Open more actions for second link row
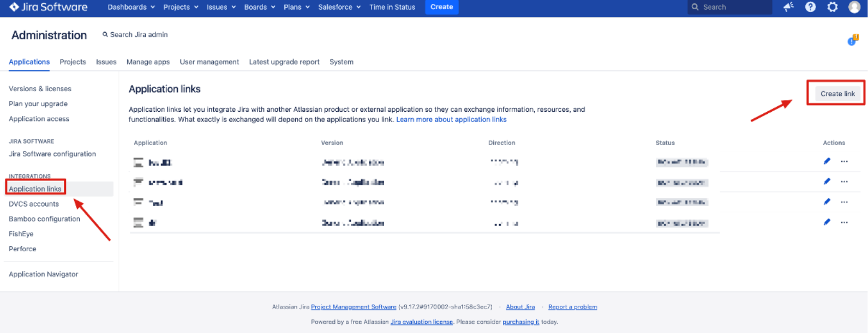Viewport: 868px width, 333px height. (844, 181)
